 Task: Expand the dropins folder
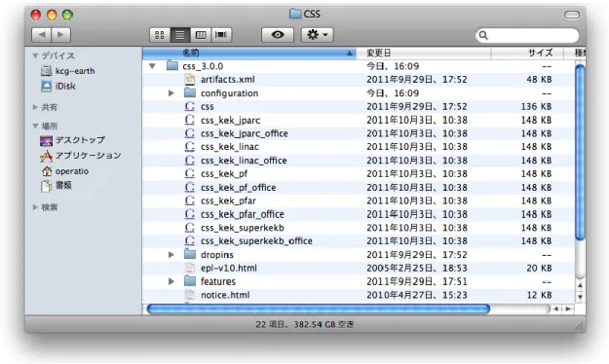pos(171,255)
